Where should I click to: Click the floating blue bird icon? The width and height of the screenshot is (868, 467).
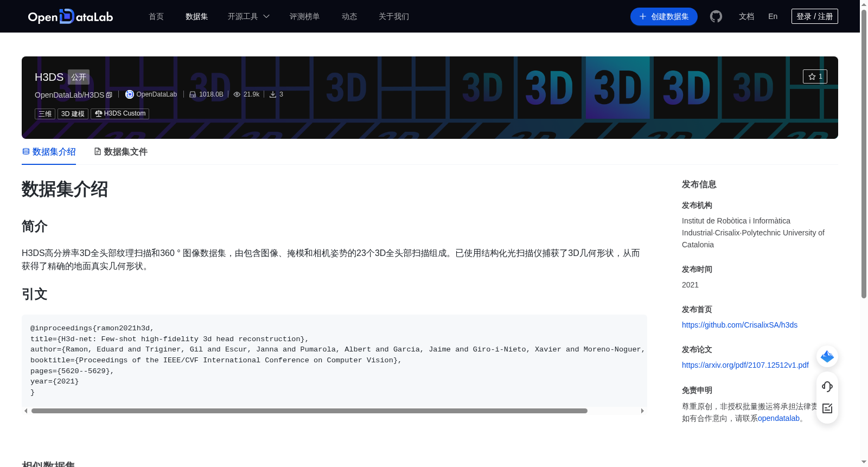click(x=827, y=356)
